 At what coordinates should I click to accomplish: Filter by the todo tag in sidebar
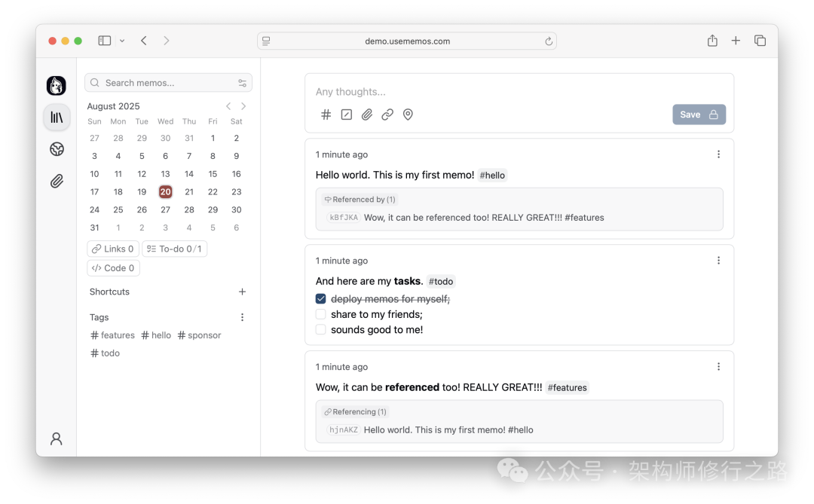105,353
